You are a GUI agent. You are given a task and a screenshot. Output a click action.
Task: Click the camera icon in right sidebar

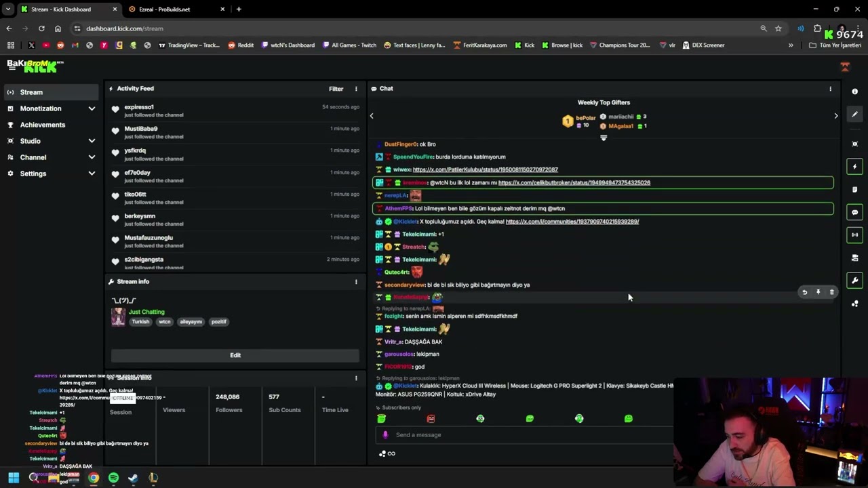[854, 258]
